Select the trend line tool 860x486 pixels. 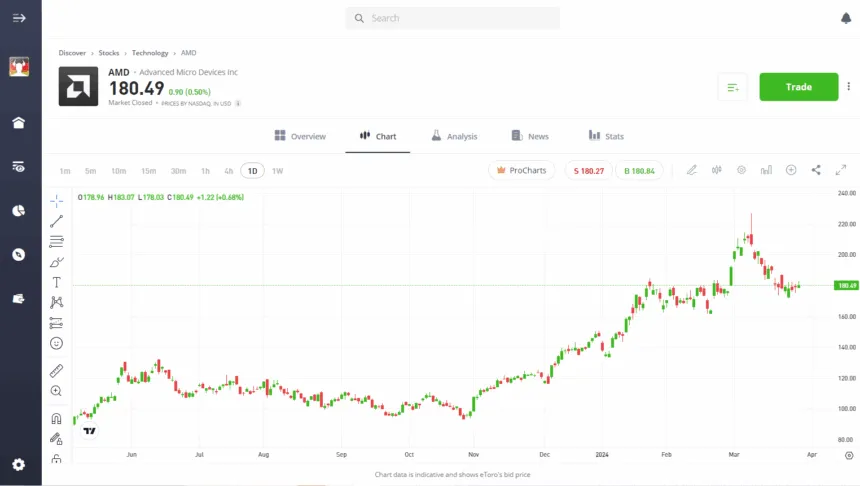click(x=56, y=222)
